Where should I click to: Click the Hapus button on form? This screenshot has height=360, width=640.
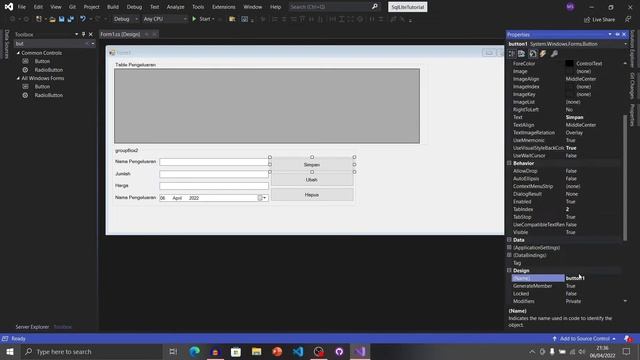coord(312,195)
